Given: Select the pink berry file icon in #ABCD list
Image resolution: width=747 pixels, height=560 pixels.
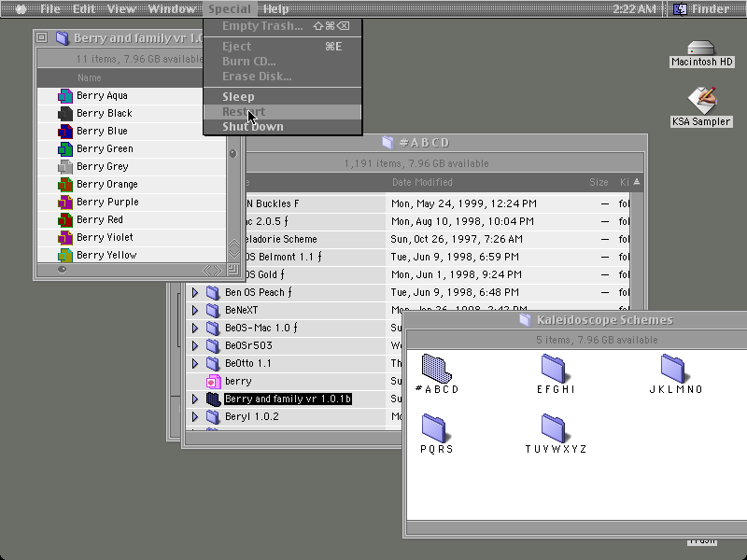Looking at the screenshot, I should (x=214, y=382).
